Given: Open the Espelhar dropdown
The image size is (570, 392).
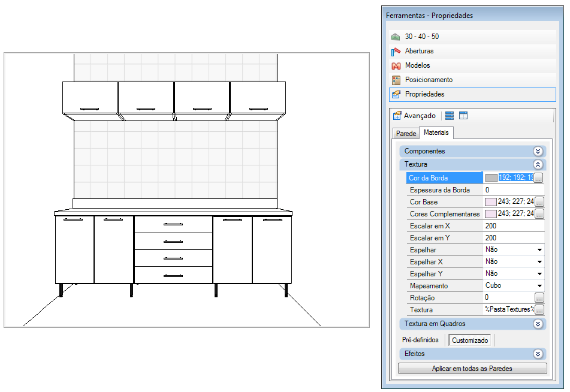Looking at the screenshot, I should [x=539, y=250].
